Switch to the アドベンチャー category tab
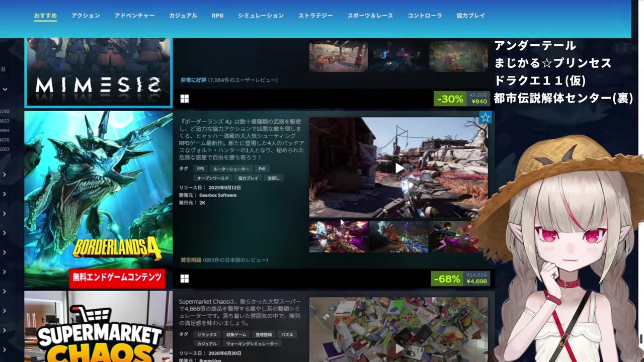Image resolution: width=644 pixels, height=362 pixels. click(x=134, y=16)
